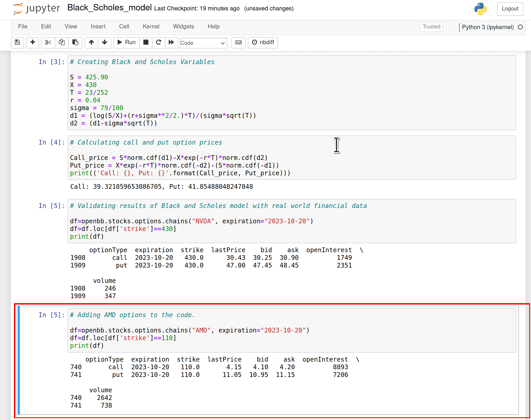This screenshot has width=531, height=420.
Task: Click the Python logo icon
Action: coord(480,9)
